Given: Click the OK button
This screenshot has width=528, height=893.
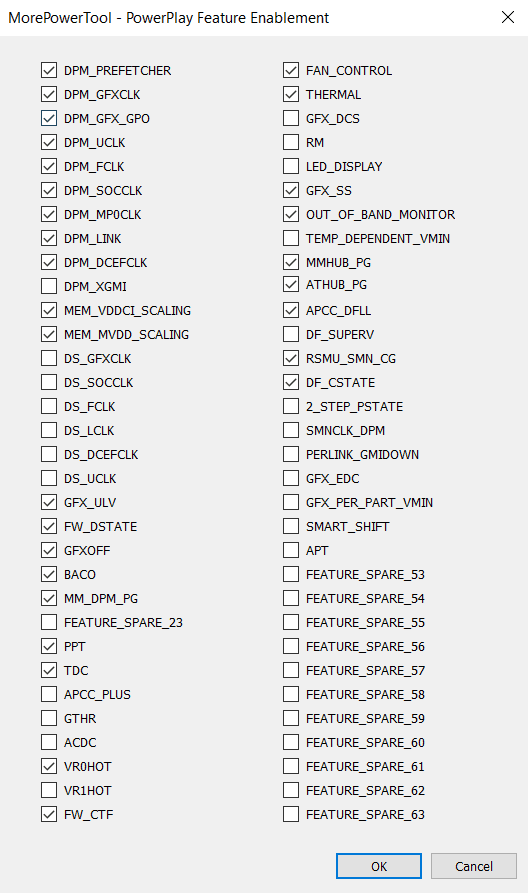Looking at the screenshot, I should [x=379, y=866].
